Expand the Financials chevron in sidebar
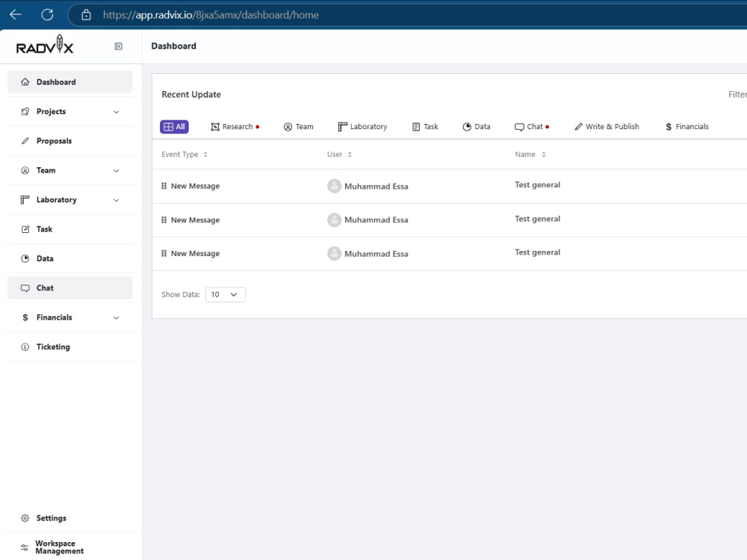747x560 pixels. pos(117,318)
